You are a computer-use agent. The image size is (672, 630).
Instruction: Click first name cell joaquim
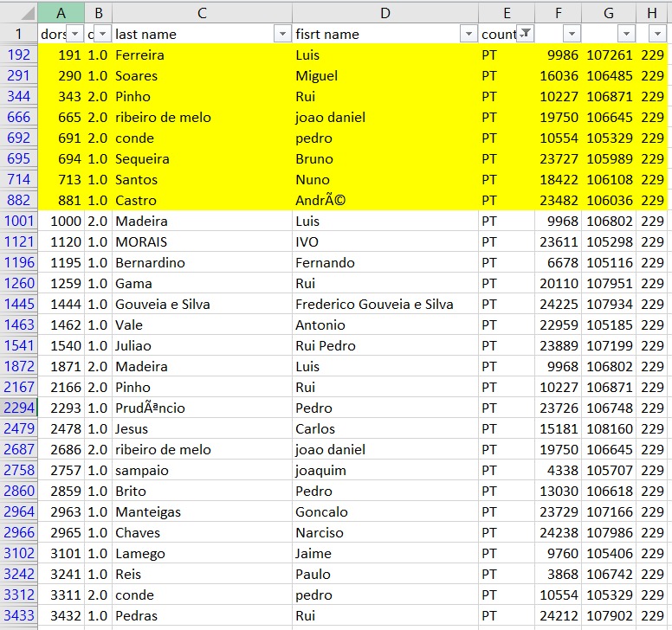385,470
